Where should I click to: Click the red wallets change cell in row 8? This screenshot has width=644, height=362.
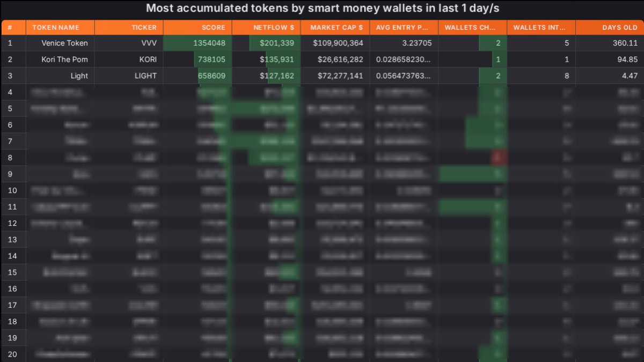click(499, 158)
